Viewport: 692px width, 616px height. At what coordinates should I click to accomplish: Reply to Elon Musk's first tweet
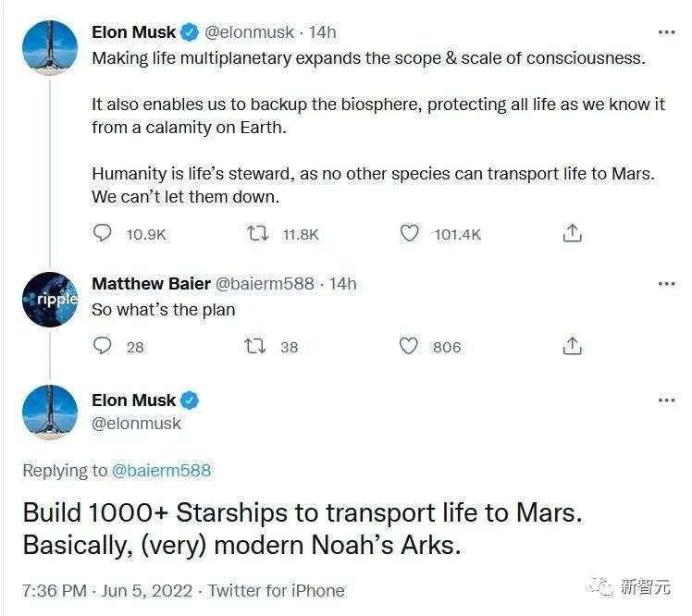click(103, 234)
